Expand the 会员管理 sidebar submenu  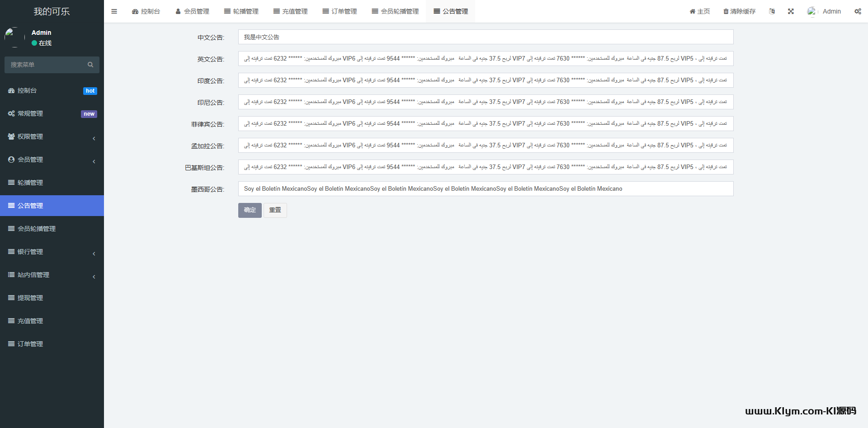coord(52,160)
